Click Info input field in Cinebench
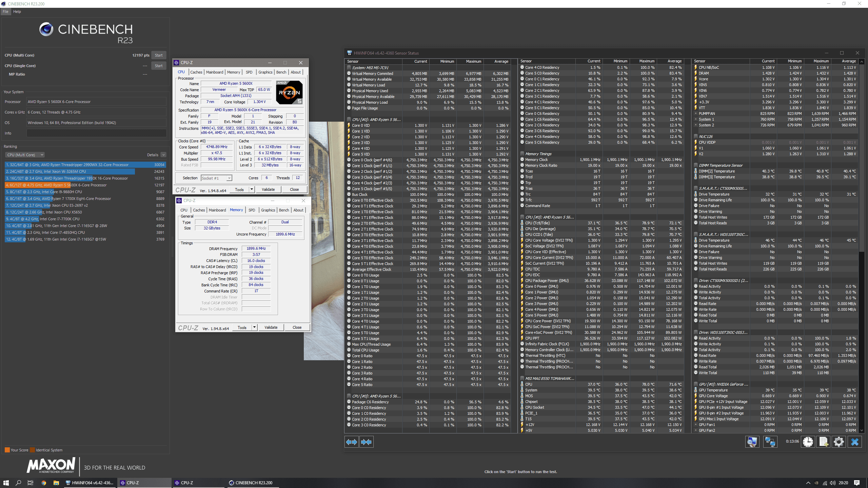 click(x=96, y=133)
